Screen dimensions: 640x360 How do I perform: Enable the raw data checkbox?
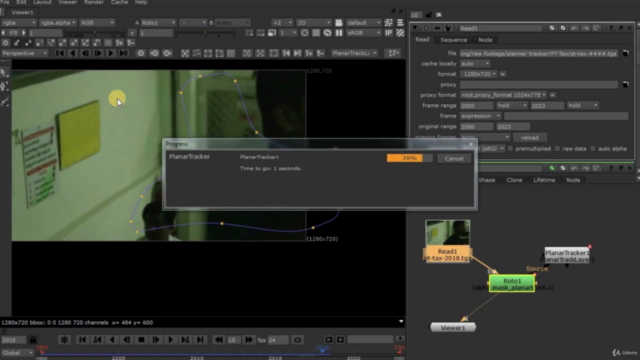coord(558,149)
